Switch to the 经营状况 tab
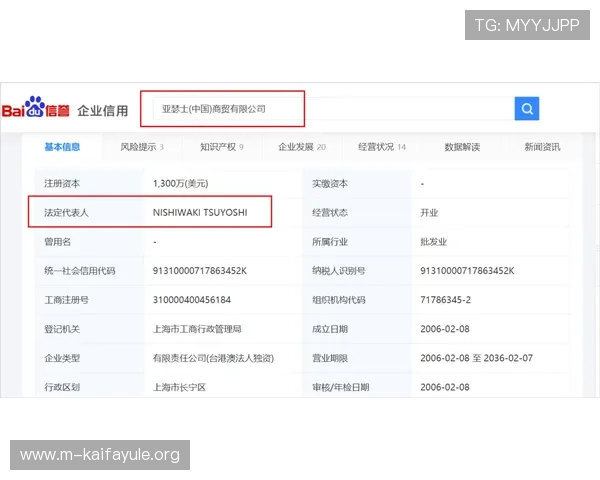Screen dimensions: 600x480 [x=382, y=147]
